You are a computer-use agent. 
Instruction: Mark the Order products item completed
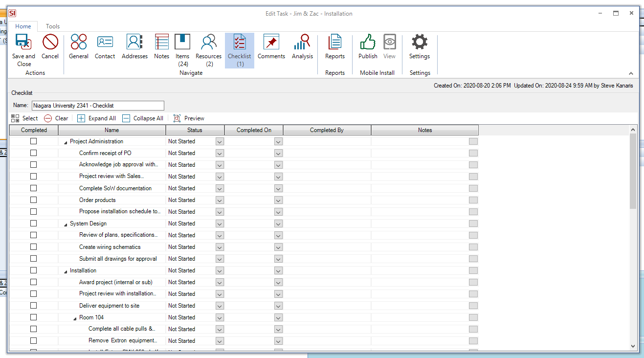click(x=33, y=200)
